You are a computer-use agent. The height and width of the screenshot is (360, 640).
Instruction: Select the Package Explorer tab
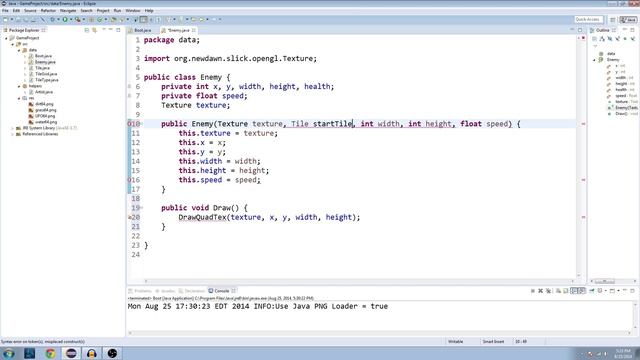coord(24,30)
